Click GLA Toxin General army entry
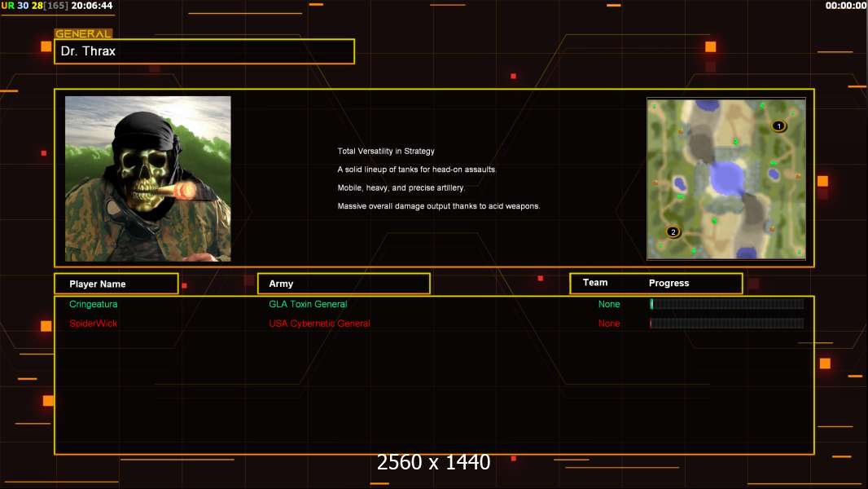The height and width of the screenshot is (489, 868). pyautogui.click(x=308, y=304)
